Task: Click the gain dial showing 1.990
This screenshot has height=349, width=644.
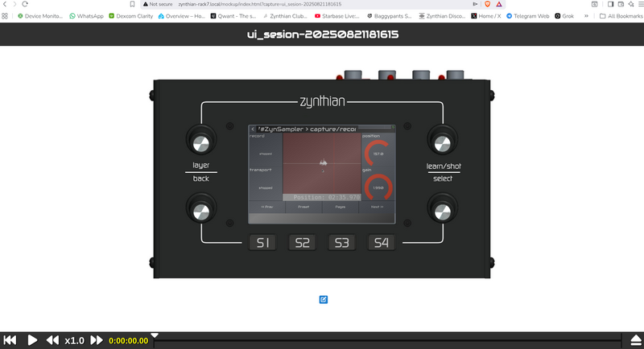Action: [378, 187]
